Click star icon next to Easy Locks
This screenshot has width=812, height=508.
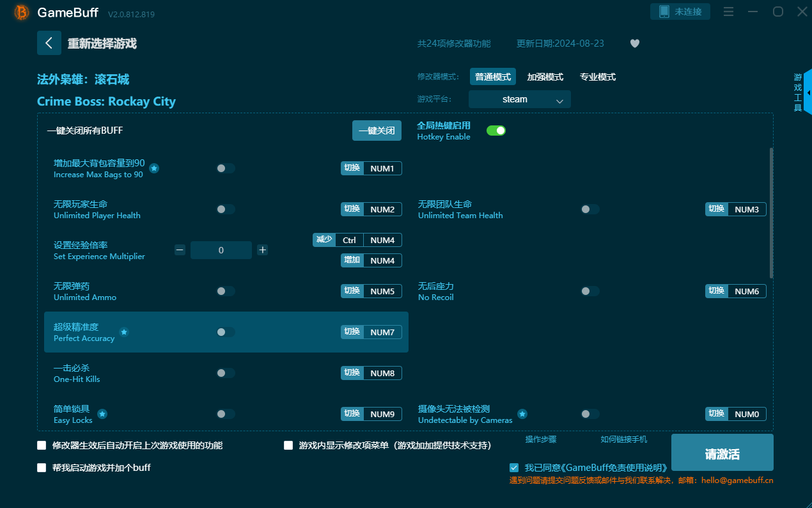pos(102,414)
